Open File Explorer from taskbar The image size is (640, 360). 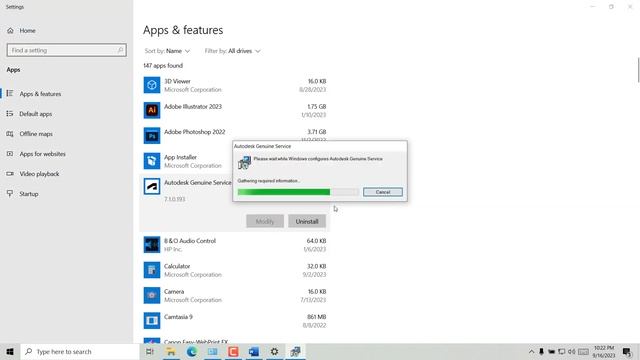171,351
